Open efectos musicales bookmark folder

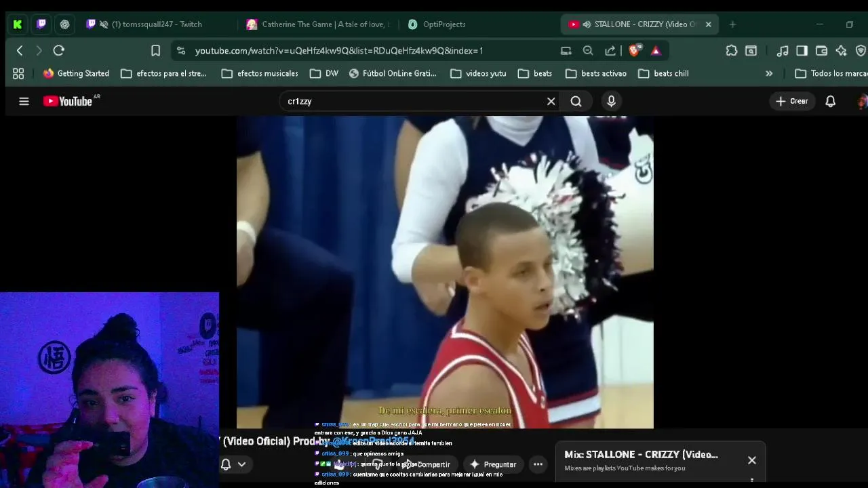pos(260,73)
